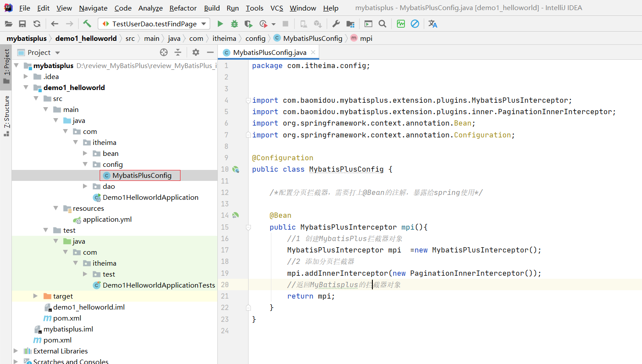
Task: Select application.yml file
Action: pyautogui.click(x=102, y=219)
